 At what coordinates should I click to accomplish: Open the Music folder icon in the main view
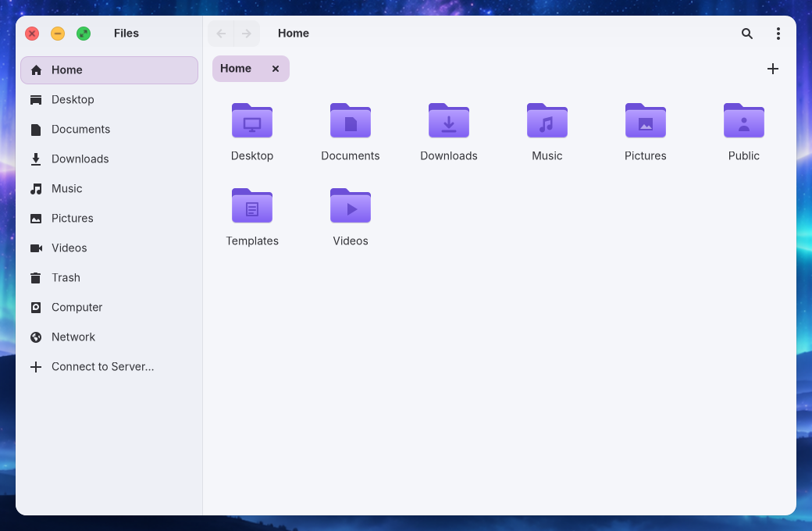547,121
